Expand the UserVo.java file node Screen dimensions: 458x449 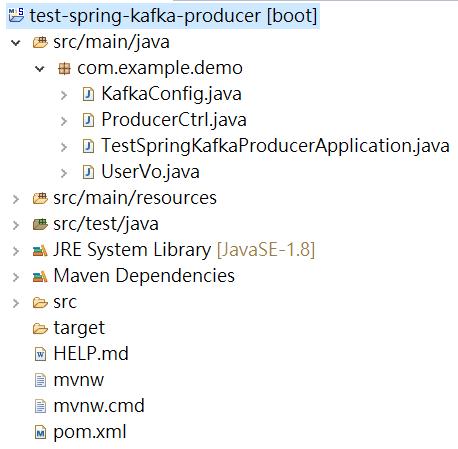(64, 173)
